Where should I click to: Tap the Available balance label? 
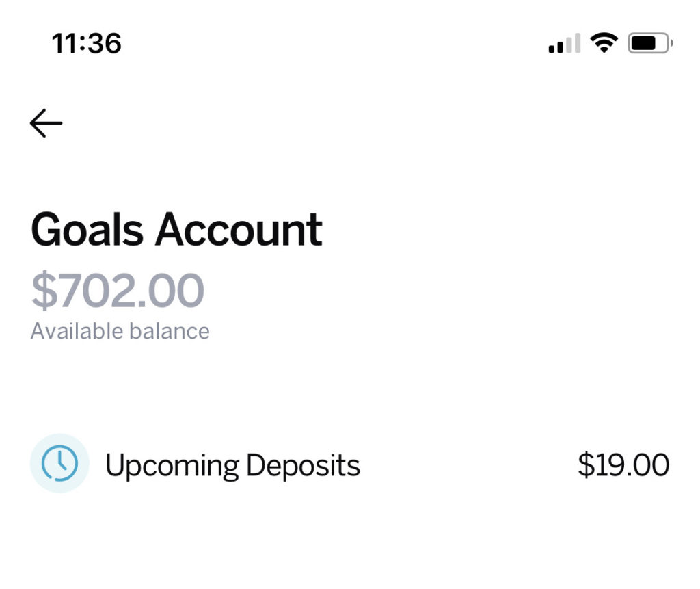[120, 330]
